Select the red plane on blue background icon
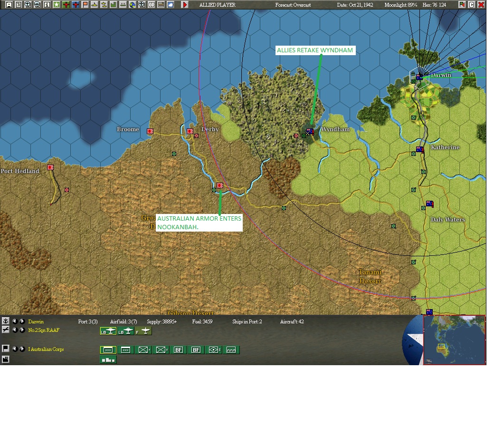 [x=76, y=4]
